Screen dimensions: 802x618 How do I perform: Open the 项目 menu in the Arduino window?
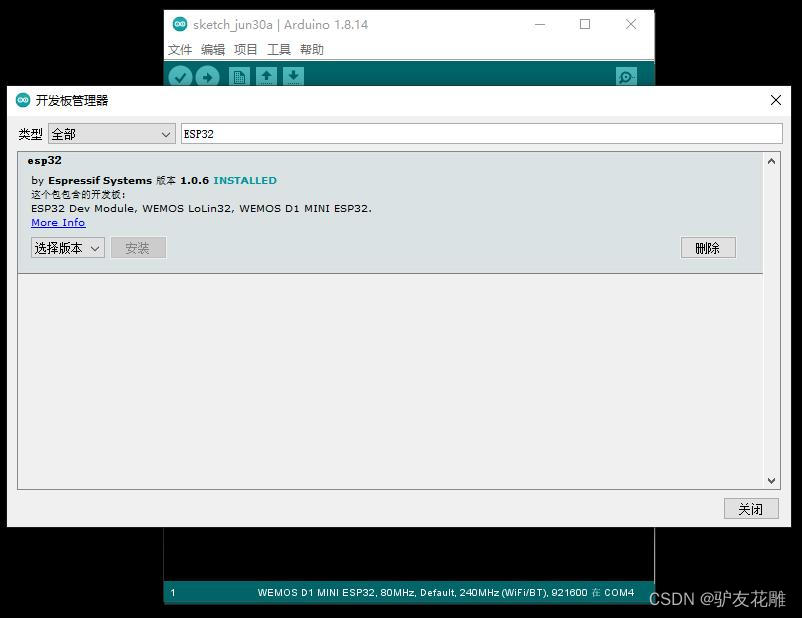(x=246, y=50)
